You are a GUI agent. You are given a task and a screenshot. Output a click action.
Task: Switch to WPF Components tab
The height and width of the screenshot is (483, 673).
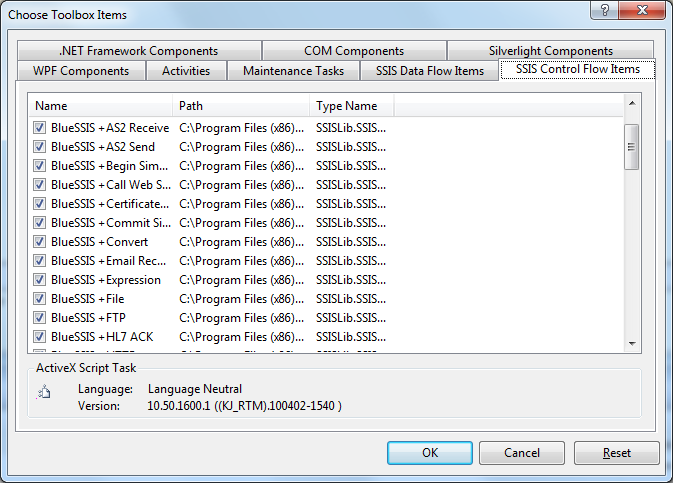81,71
